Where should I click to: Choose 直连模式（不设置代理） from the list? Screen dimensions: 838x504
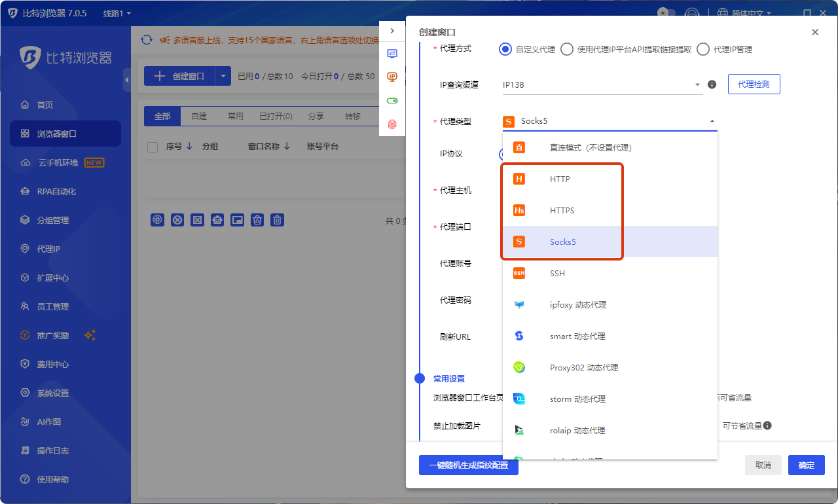tap(610, 147)
